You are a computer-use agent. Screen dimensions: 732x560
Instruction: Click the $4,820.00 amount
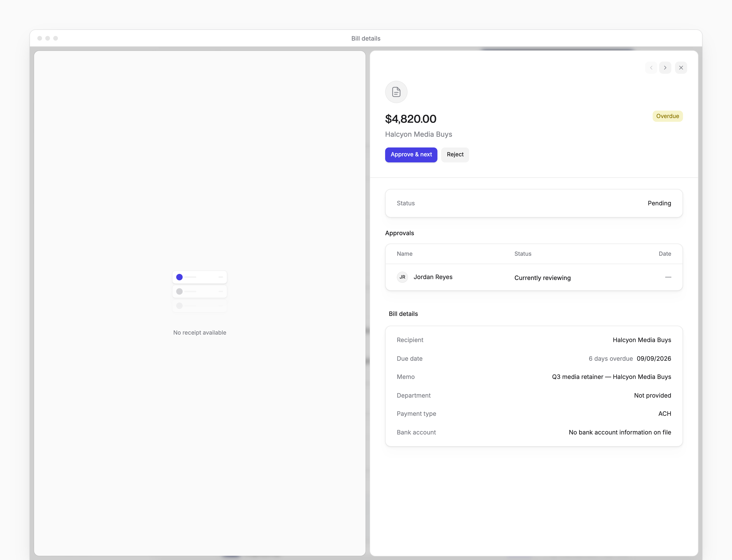point(411,119)
